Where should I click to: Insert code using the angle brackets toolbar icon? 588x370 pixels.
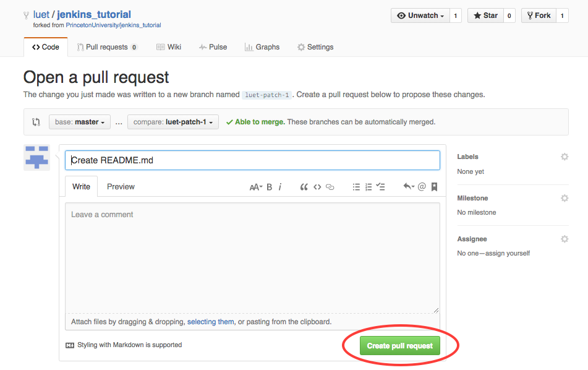[317, 187]
